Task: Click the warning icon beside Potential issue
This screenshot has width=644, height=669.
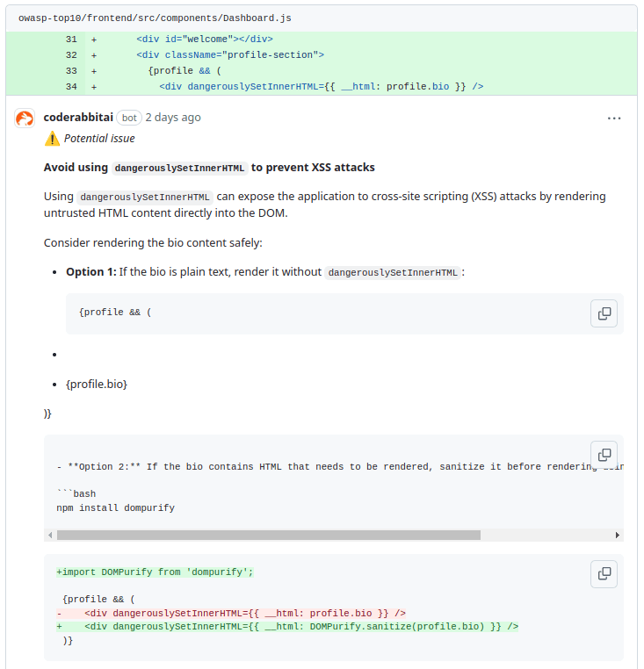Action: (53, 138)
